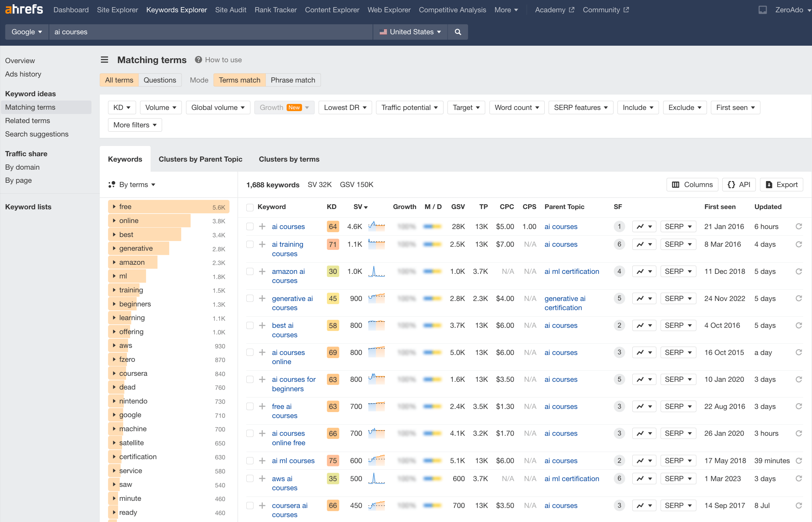Check the 'ai ml courses' checkbox
The width and height of the screenshot is (812, 522).
coord(250,461)
